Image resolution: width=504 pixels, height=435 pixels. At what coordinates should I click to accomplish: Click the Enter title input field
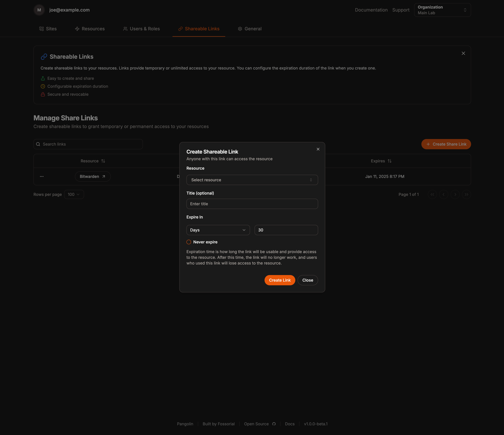(252, 204)
